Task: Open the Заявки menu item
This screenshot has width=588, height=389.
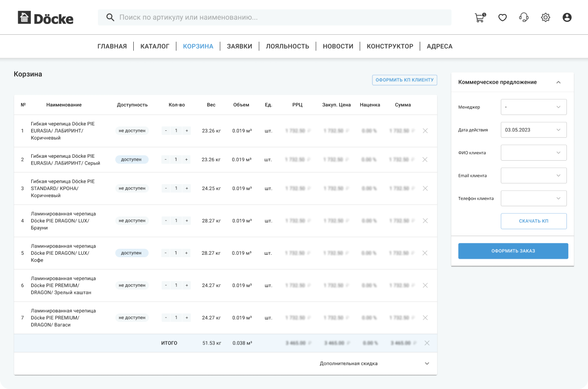Action: (240, 46)
